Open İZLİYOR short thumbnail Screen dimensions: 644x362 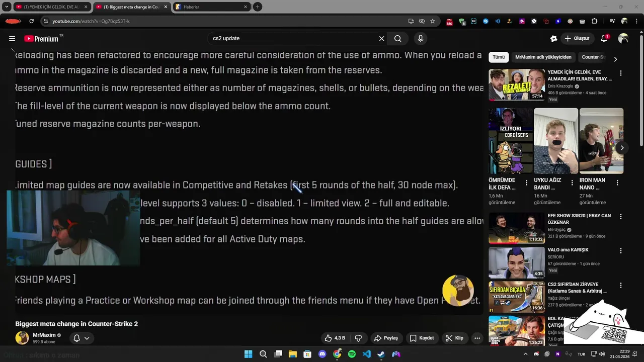(511, 141)
